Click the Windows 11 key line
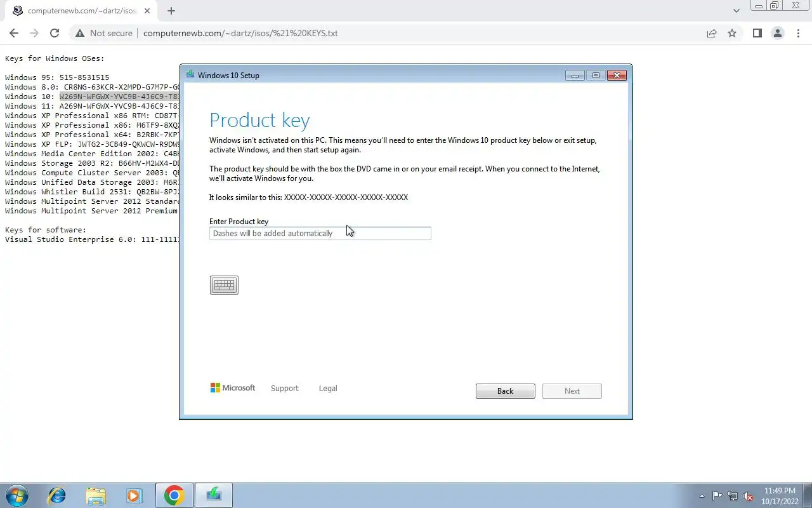This screenshot has width=812, height=508. [x=92, y=106]
